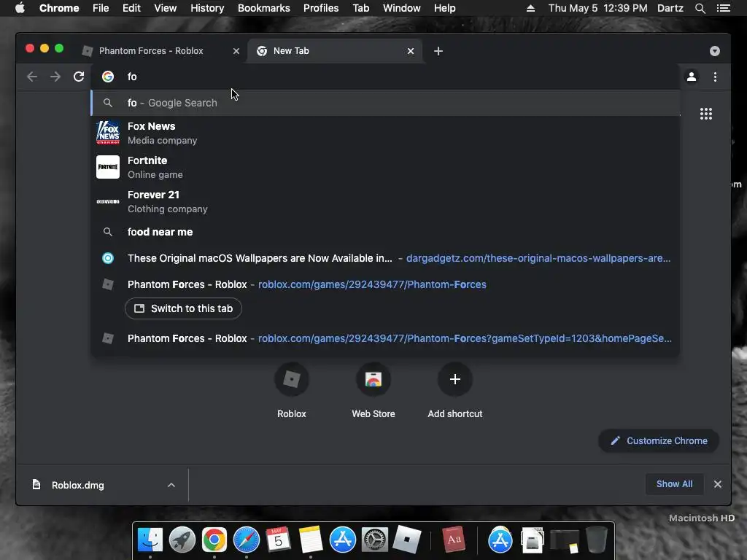Select 'fo - Google Search' suggestion

(x=385, y=103)
